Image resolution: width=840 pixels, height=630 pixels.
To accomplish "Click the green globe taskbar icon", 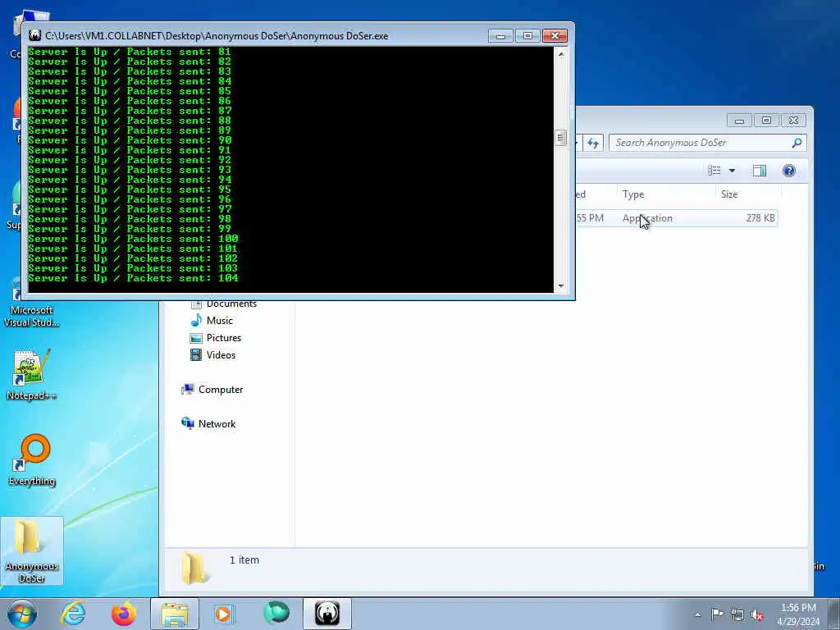I will coord(276,614).
